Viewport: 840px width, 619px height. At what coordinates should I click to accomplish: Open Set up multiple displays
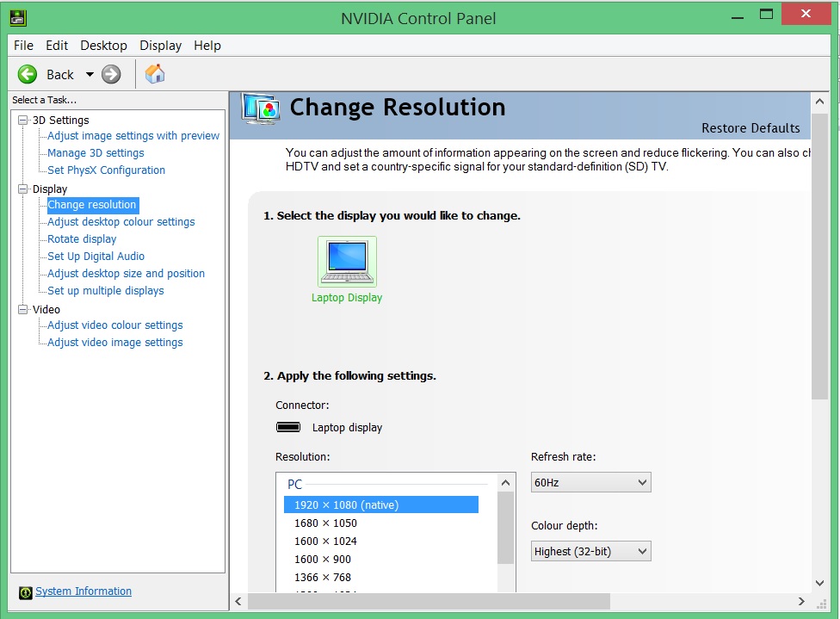click(106, 290)
